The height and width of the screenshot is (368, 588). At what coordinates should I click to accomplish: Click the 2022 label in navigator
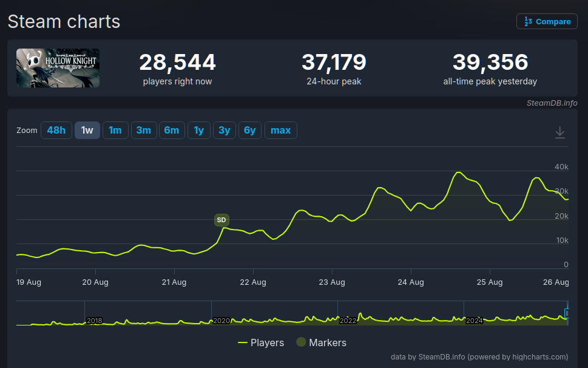coord(348,321)
